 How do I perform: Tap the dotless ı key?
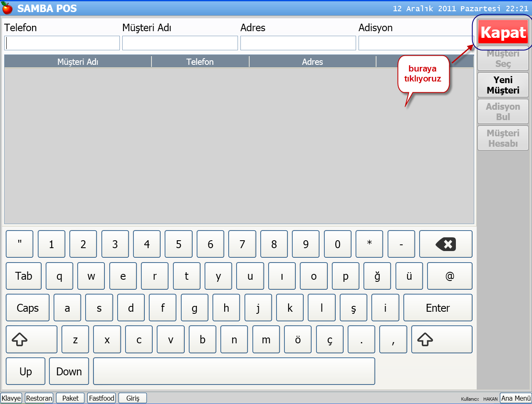pos(282,276)
